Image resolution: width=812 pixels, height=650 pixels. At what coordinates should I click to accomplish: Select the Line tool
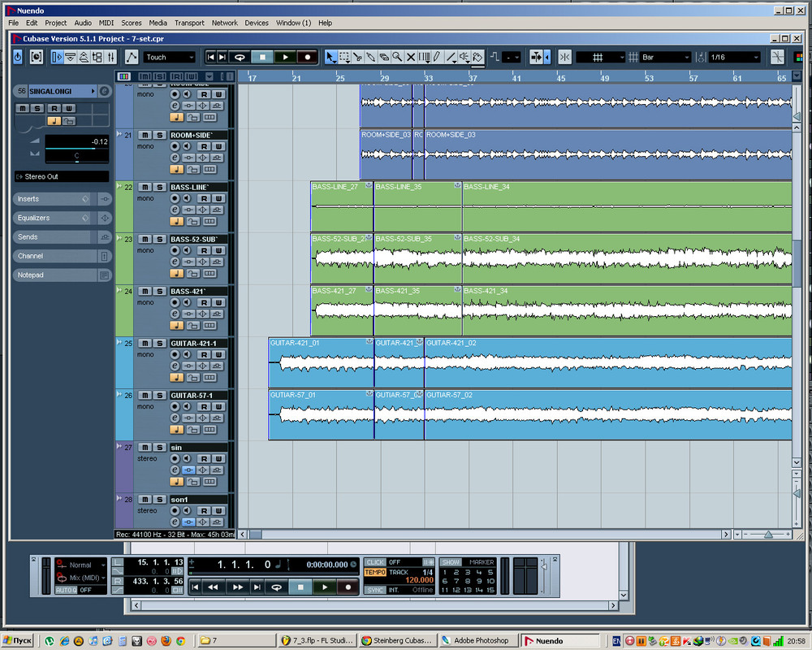[x=451, y=57]
